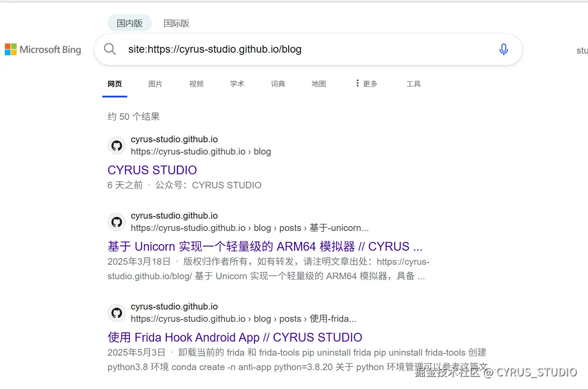The image size is (588, 389).
Task: Open the 词典 dictionary search section
Action: (x=278, y=84)
